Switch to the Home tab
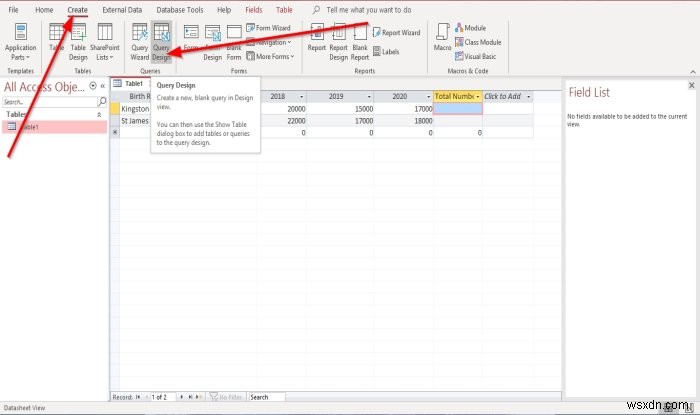Viewport: 700px width, 415px height. pos(44,9)
